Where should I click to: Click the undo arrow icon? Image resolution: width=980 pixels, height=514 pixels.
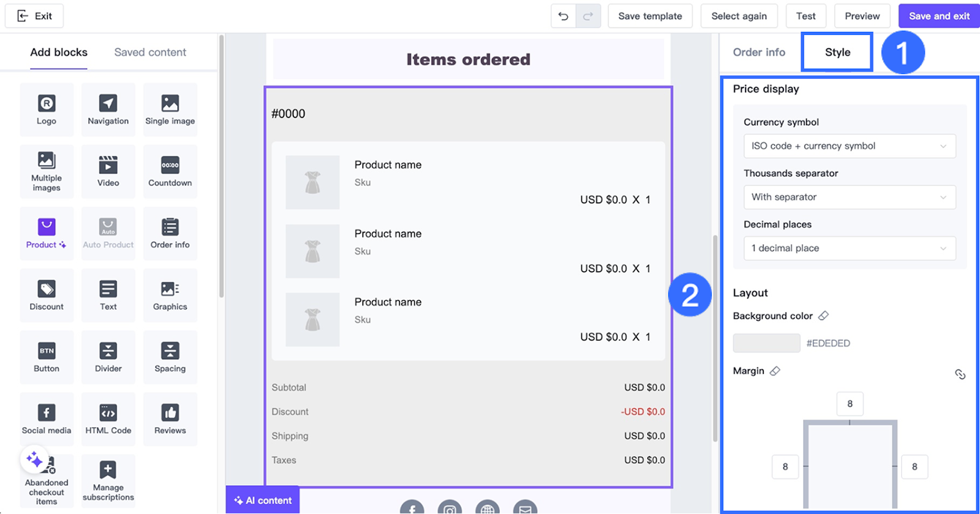point(563,16)
